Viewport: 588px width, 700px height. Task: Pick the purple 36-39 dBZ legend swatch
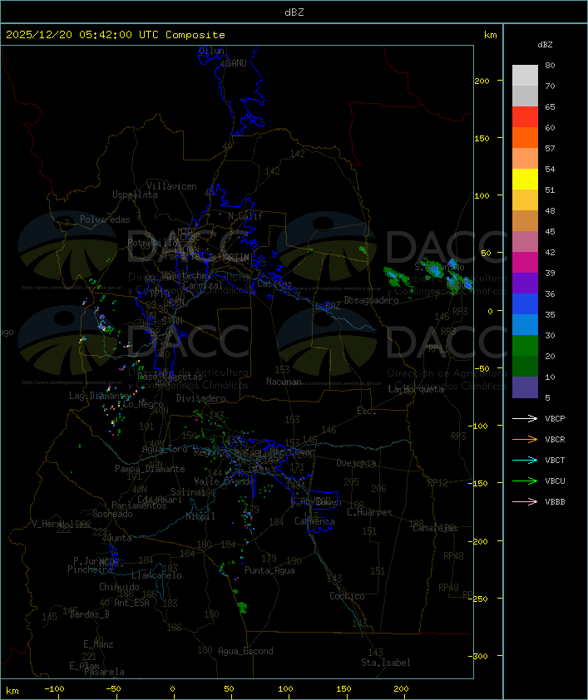point(525,283)
